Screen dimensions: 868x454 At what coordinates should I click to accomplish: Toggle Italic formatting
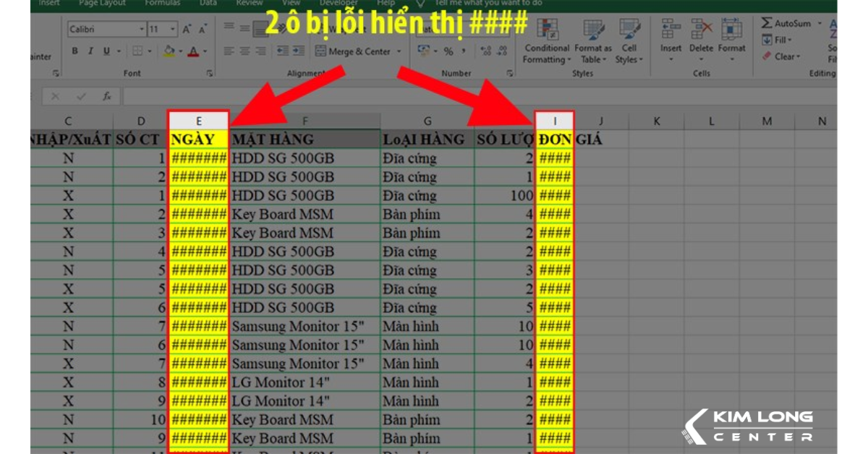90,51
